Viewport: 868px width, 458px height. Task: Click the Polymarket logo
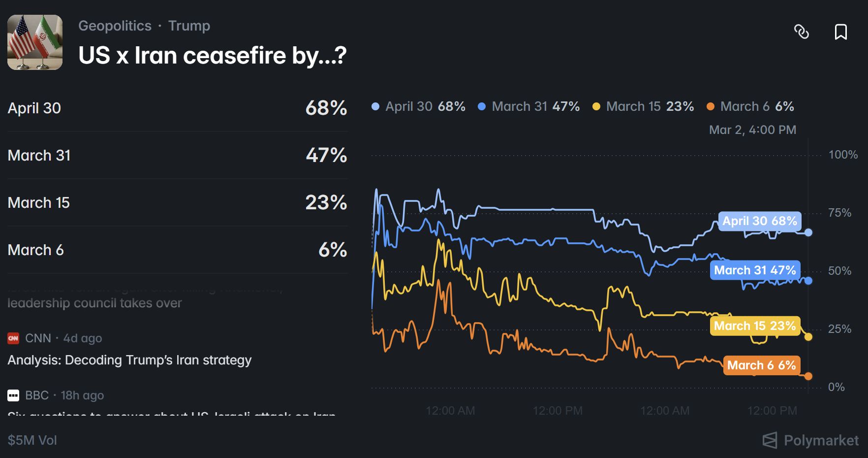coord(810,440)
